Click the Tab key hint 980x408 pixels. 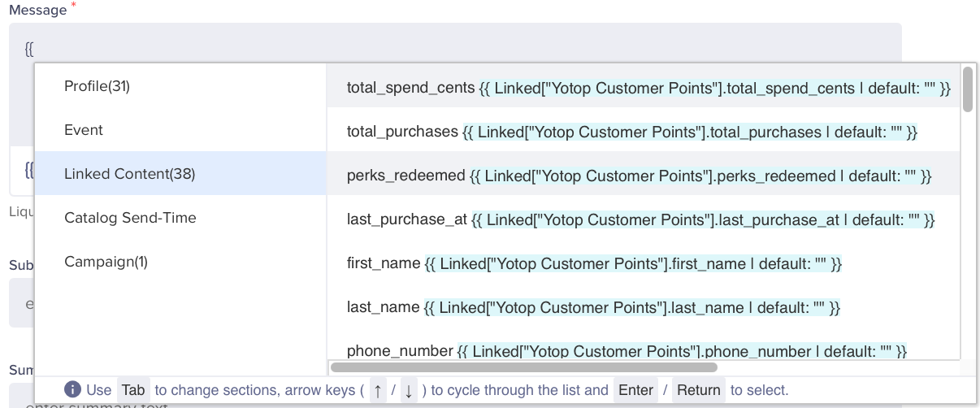[x=133, y=390]
